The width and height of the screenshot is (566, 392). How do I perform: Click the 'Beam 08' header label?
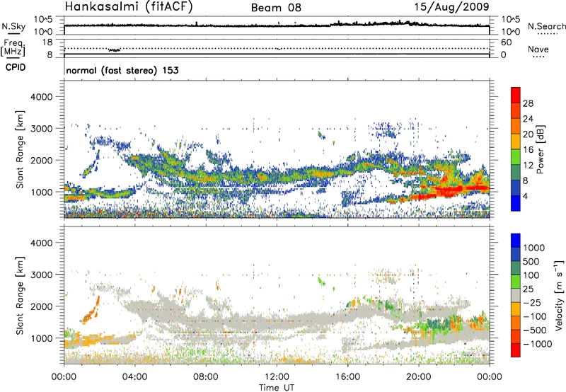tap(276, 8)
